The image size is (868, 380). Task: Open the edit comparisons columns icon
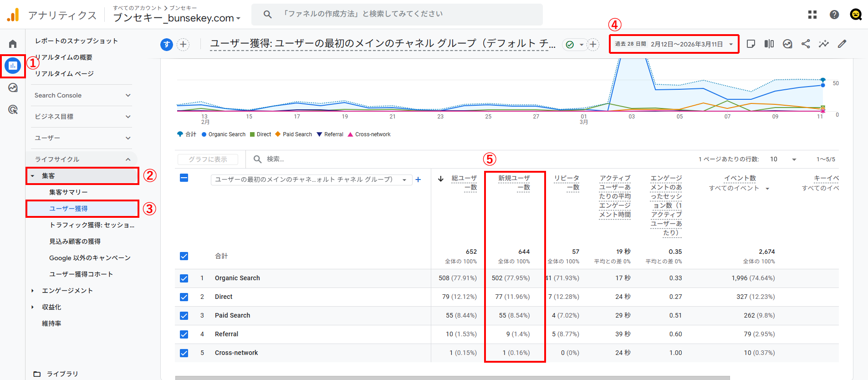tap(769, 44)
